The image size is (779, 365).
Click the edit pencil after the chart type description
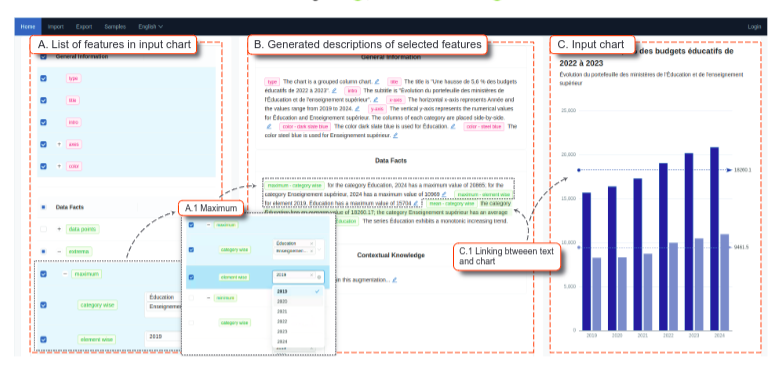point(377,81)
